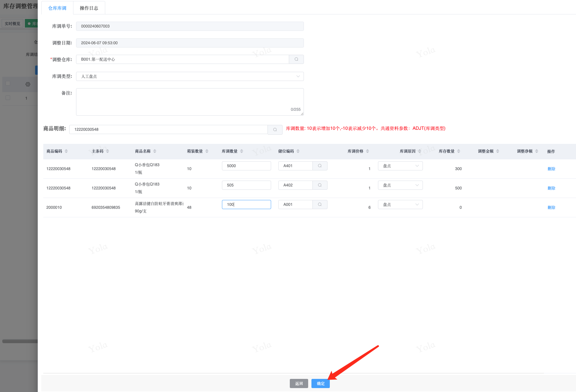The width and height of the screenshot is (576, 392).
Task: Sort by 主条码 column arrows
Action: [x=108, y=151]
